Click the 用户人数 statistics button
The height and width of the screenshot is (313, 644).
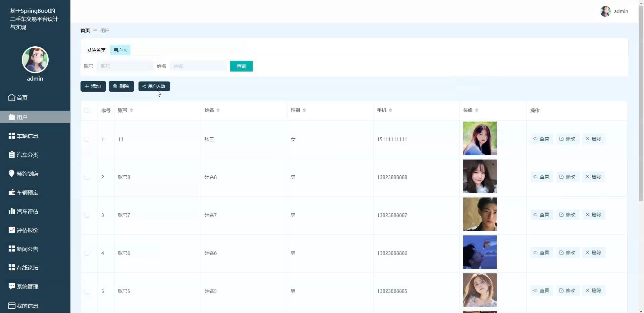[154, 86]
